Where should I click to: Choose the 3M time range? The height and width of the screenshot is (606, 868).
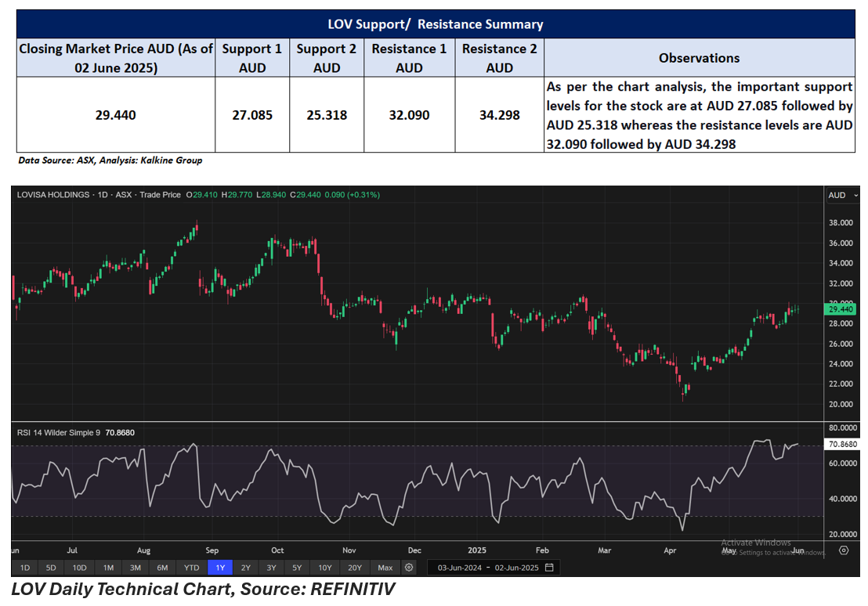click(135, 567)
